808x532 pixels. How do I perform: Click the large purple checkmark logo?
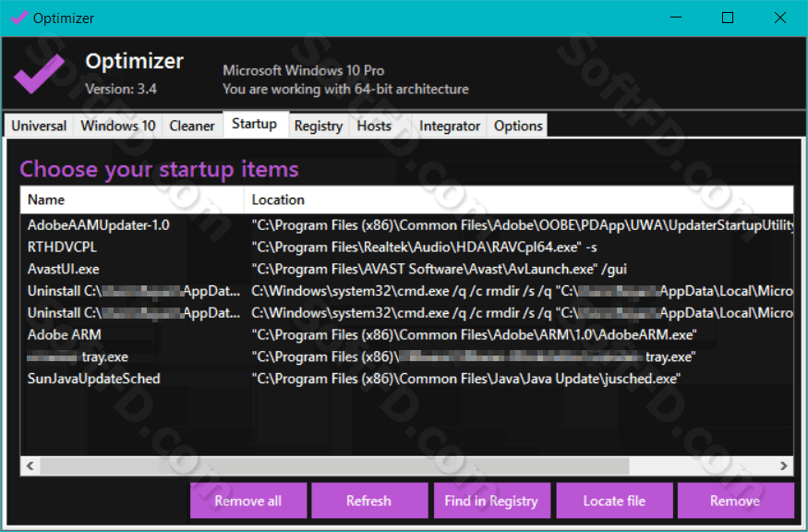[x=39, y=73]
